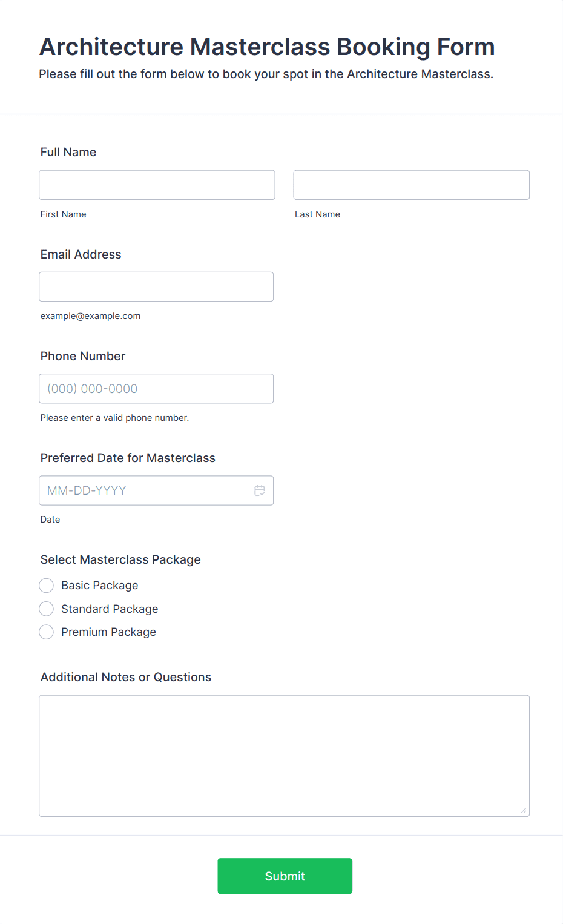Grab the notes textarea resize handle
This screenshot has height=924, width=563.
point(524,811)
